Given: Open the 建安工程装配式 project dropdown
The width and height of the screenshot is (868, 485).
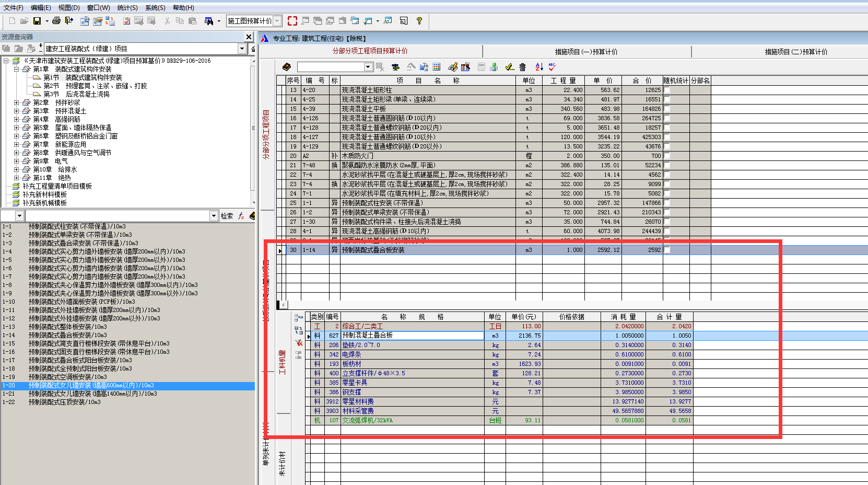Looking at the screenshot, I should 242,49.
